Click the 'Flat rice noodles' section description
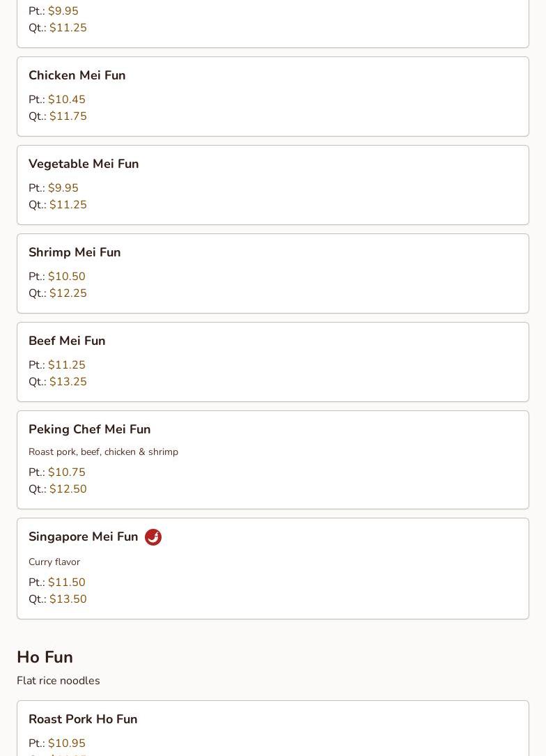This screenshot has height=756, width=546. (x=58, y=681)
